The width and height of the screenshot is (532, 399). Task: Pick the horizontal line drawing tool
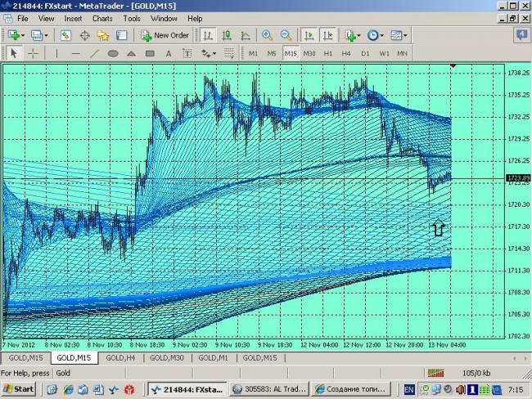75,53
